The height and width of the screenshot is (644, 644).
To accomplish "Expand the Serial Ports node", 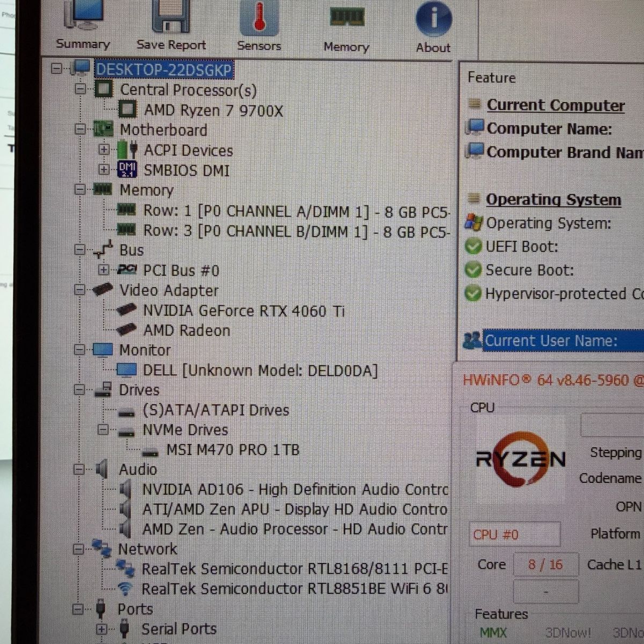I will coord(102,629).
